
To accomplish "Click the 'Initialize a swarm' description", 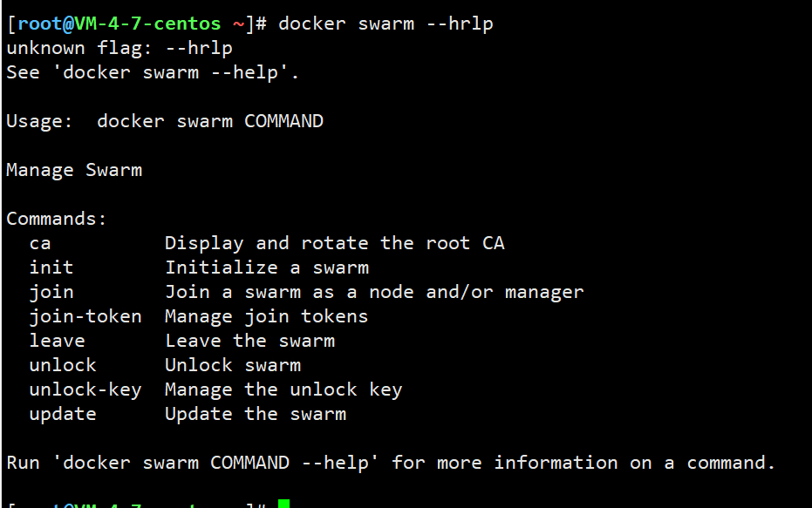I will coord(267,268).
